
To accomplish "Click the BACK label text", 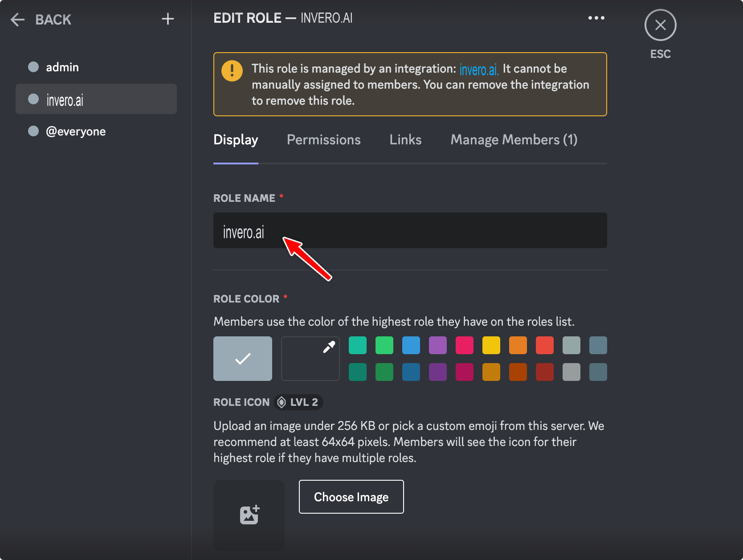I will (53, 20).
